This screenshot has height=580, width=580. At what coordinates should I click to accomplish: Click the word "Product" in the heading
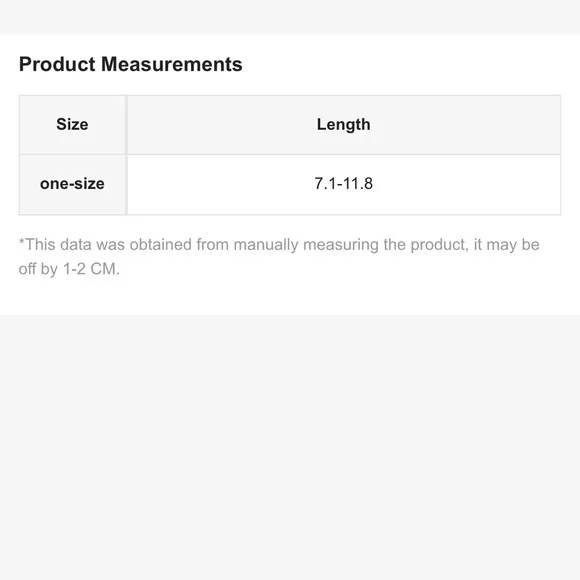(57, 64)
